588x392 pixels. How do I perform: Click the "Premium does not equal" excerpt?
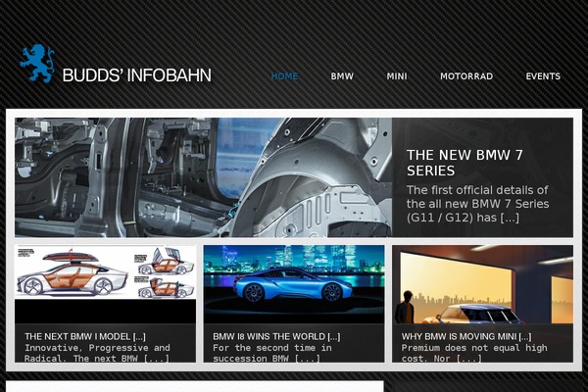[474, 353]
